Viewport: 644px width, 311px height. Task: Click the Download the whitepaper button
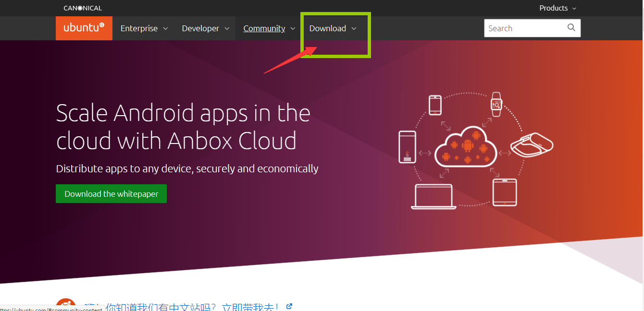click(111, 193)
